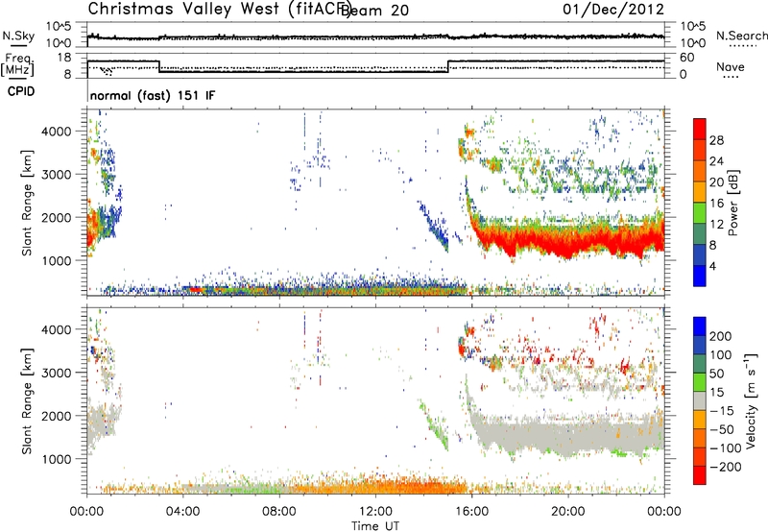Viewport: 768px width, 532px height.
Task: Click the 'Freq. [MHz]' axis label
Action: pos(17,64)
